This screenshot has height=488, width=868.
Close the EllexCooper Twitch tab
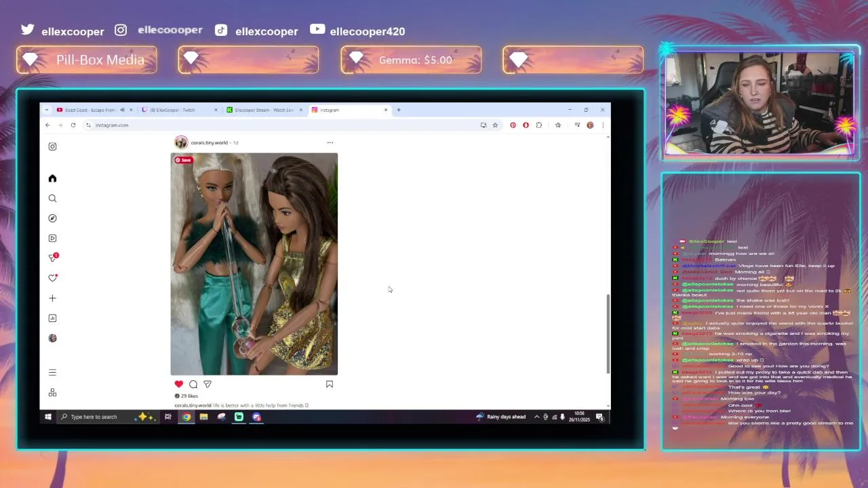216,110
